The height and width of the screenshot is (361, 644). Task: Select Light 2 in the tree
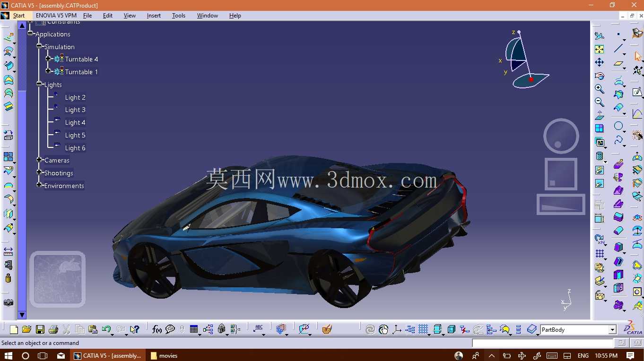(75, 97)
